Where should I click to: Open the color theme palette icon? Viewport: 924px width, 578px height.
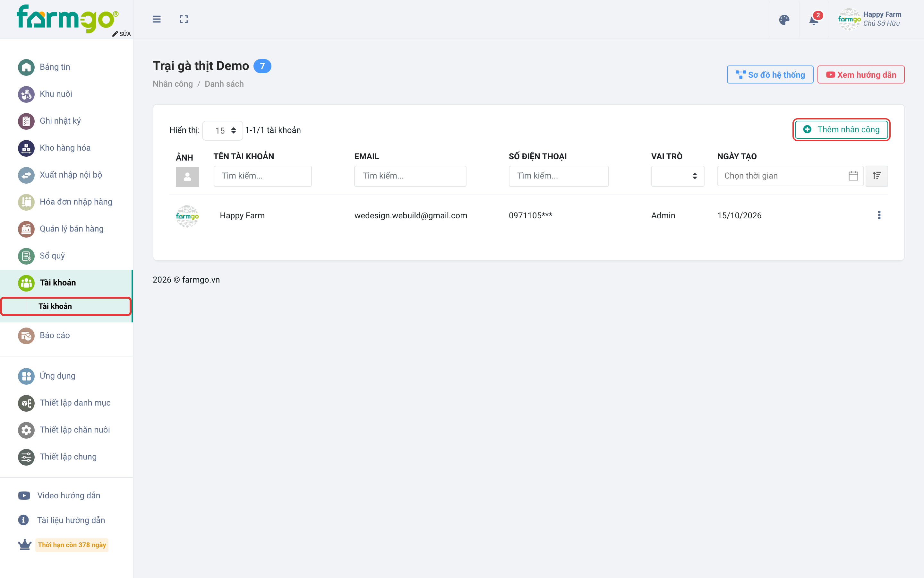pos(784,20)
